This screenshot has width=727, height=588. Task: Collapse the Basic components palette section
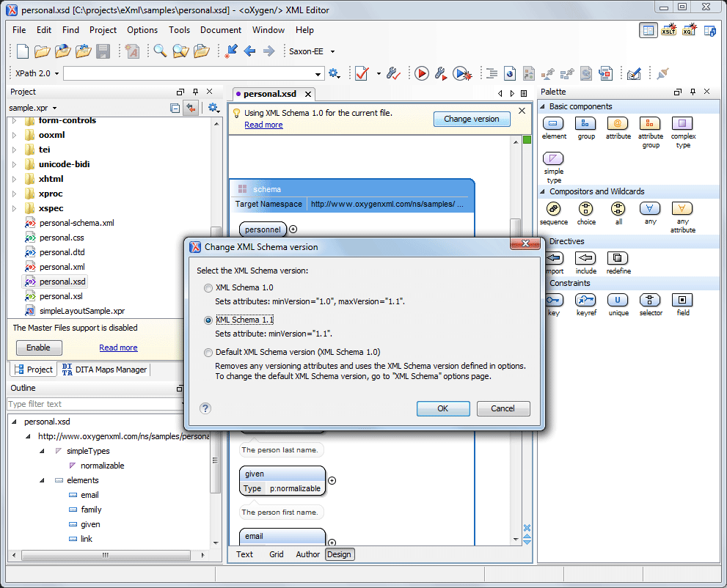[x=542, y=106]
